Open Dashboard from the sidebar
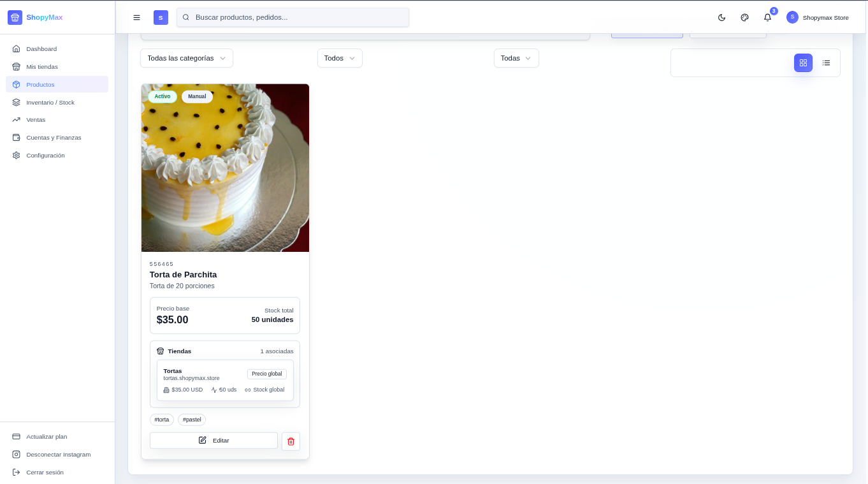This screenshot has height=484, width=868. (x=41, y=48)
